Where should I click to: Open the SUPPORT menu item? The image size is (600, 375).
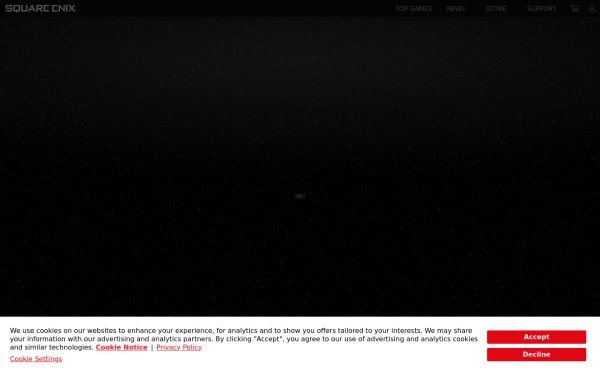click(541, 8)
